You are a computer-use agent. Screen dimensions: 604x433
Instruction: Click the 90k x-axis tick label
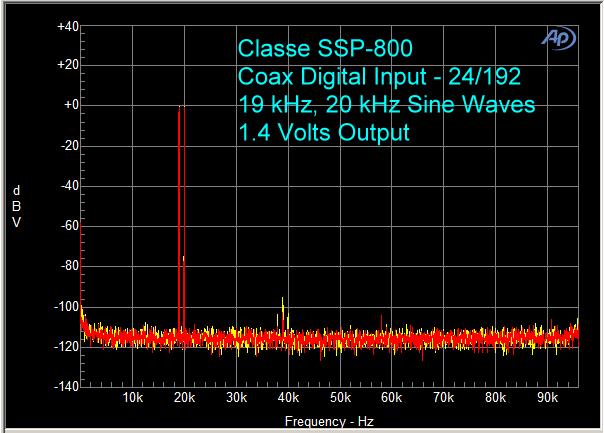pos(547,398)
